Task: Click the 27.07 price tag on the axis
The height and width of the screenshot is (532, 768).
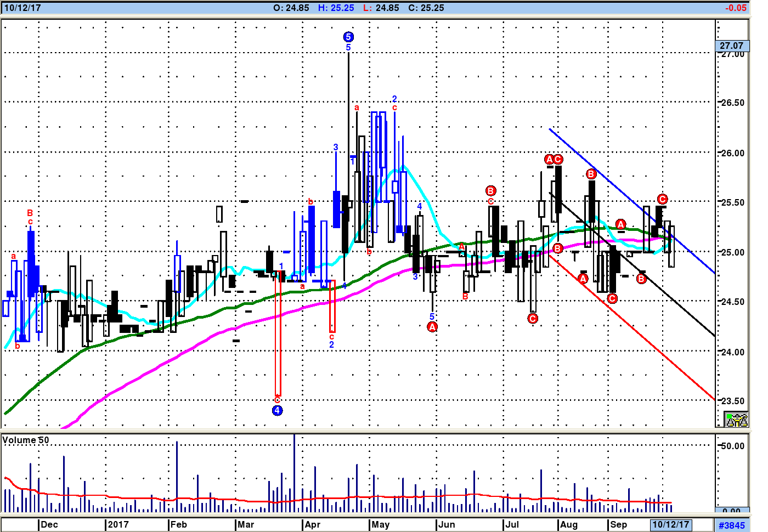Action: pos(732,46)
